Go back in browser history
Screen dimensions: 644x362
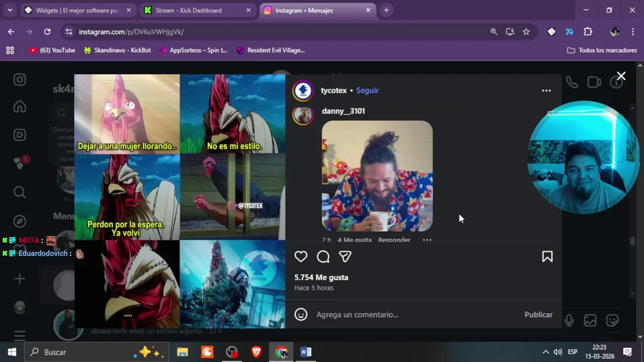coord(11,32)
